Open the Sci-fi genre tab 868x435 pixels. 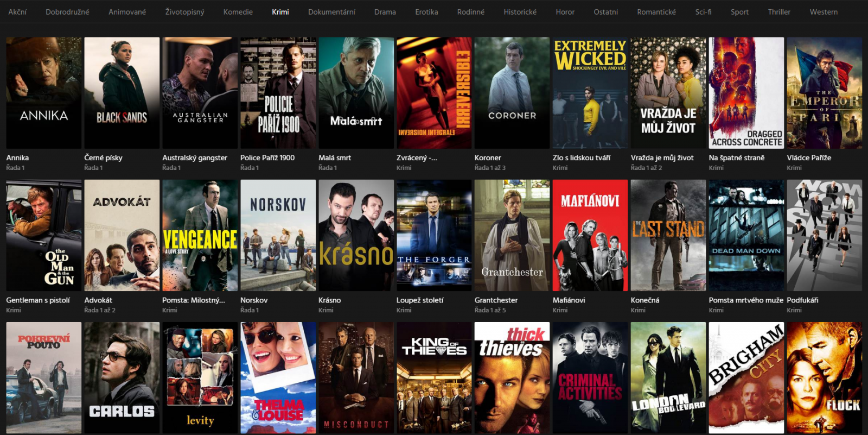(x=703, y=12)
